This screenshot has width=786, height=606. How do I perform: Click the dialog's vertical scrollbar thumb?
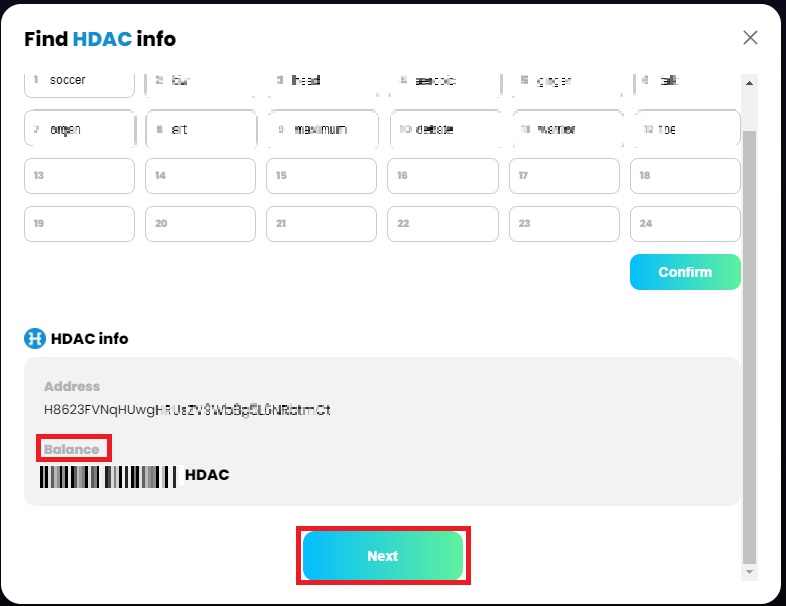[x=749, y=340]
